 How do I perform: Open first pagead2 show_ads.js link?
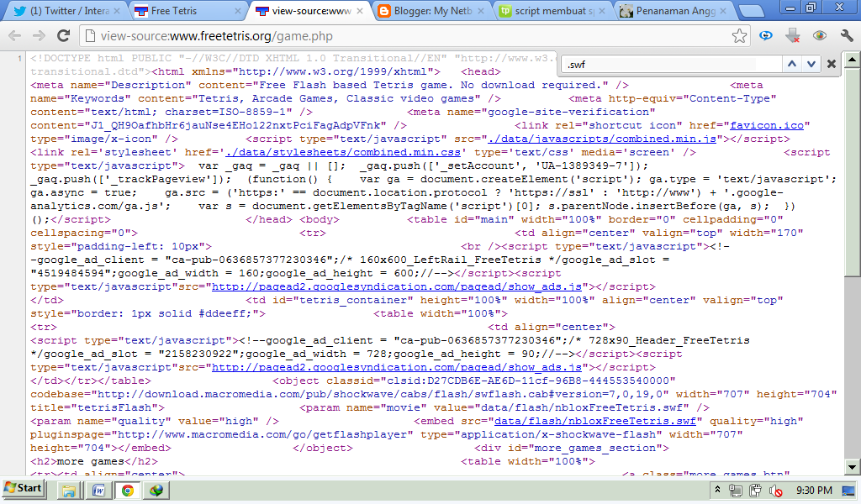click(x=397, y=286)
